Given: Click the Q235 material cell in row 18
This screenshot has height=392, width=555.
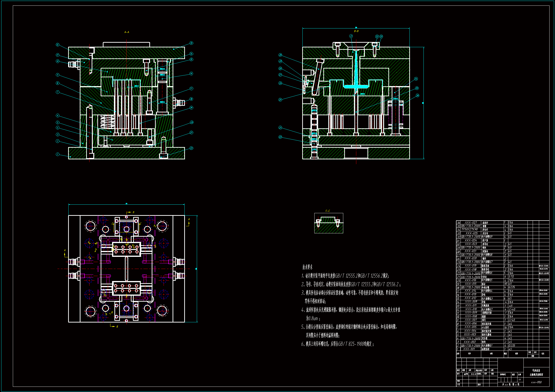Looking at the screenshot, I should (512, 287).
